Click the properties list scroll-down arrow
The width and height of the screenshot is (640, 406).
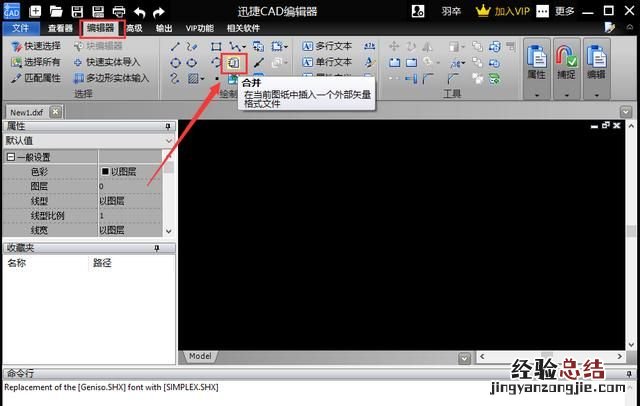pyautogui.click(x=169, y=231)
